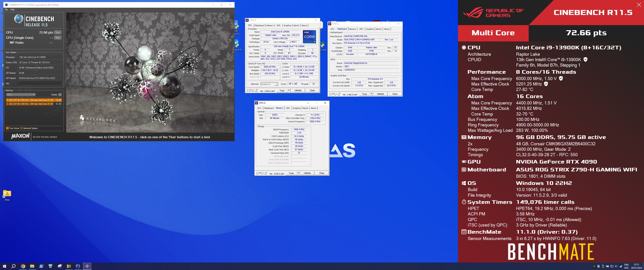Open volume speaker tray icon
The image size is (644, 270).
point(616,266)
